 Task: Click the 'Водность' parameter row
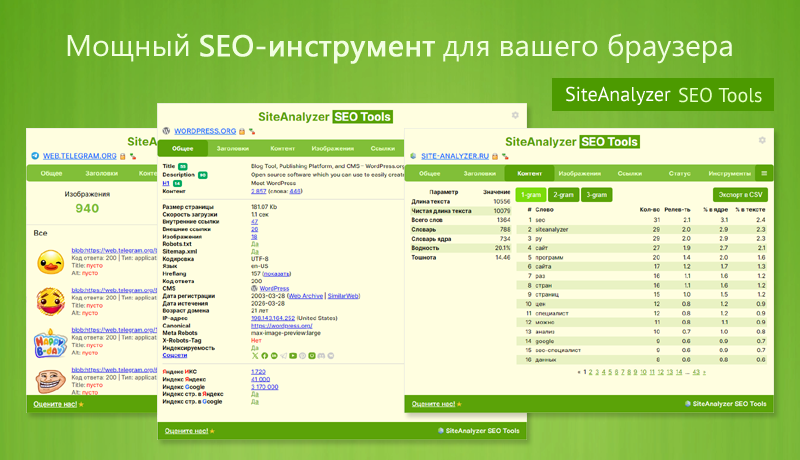pyautogui.click(x=461, y=248)
